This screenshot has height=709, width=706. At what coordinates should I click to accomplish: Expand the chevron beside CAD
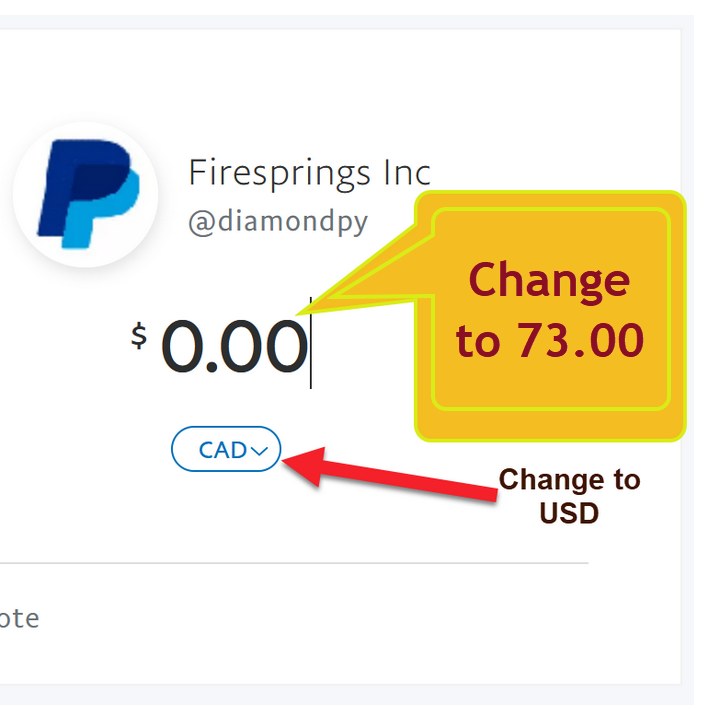pos(259,451)
